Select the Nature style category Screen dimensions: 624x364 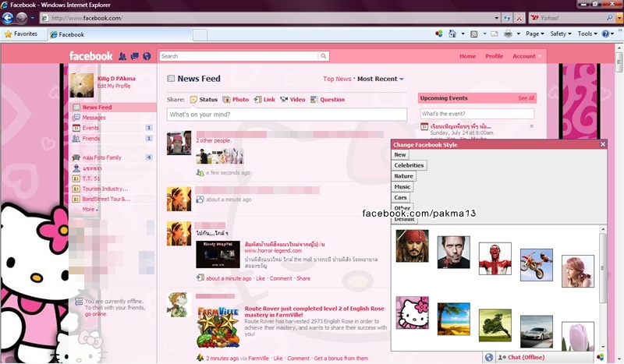point(403,176)
